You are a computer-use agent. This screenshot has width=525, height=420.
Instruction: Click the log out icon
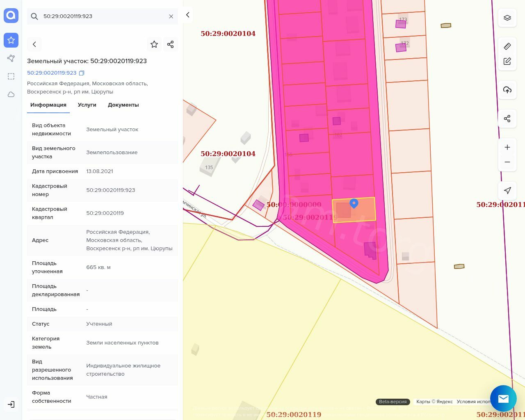click(x=11, y=404)
